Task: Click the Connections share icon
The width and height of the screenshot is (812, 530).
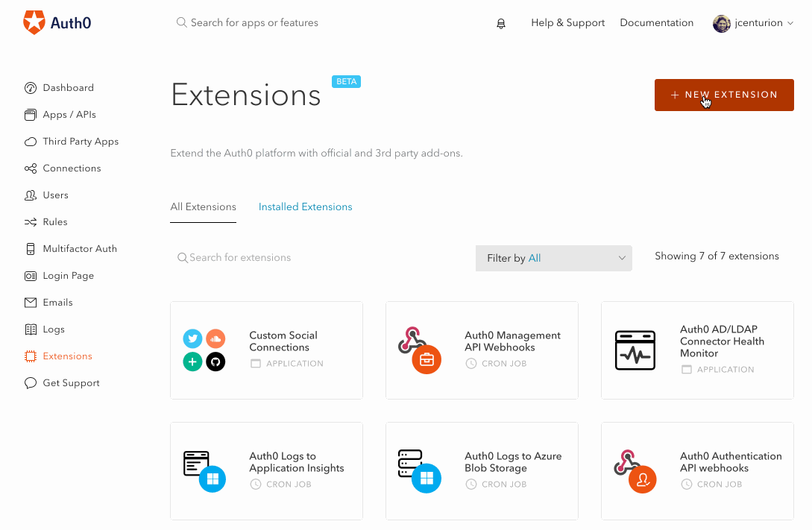Action: click(31, 168)
